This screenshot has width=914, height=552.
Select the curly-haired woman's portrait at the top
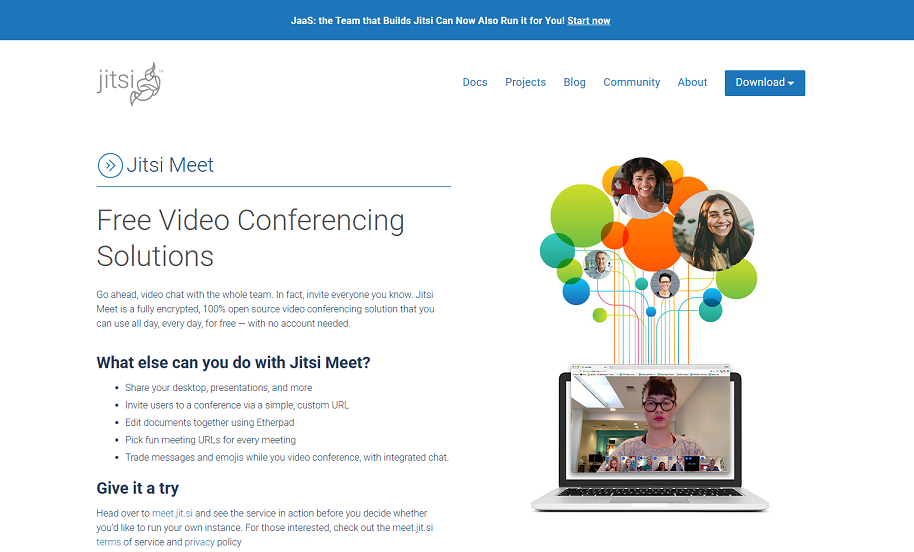(644, 187)
